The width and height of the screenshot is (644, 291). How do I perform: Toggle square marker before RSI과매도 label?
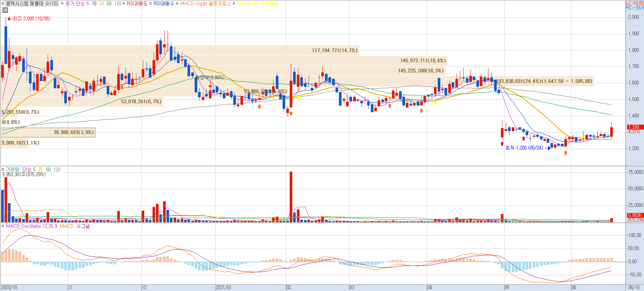coord(124,3)
